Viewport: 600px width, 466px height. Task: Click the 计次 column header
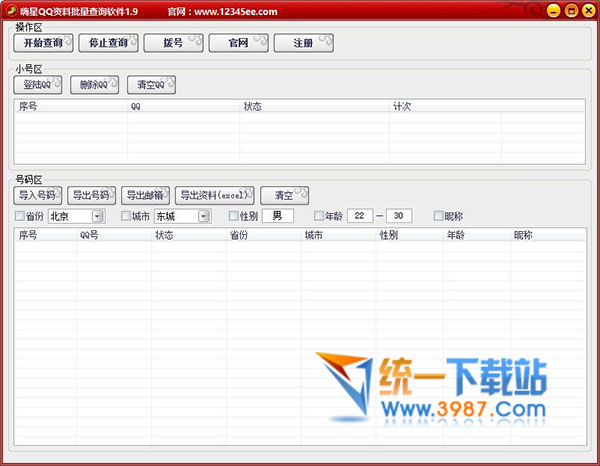pyautogui.click(x=445, y=106)
